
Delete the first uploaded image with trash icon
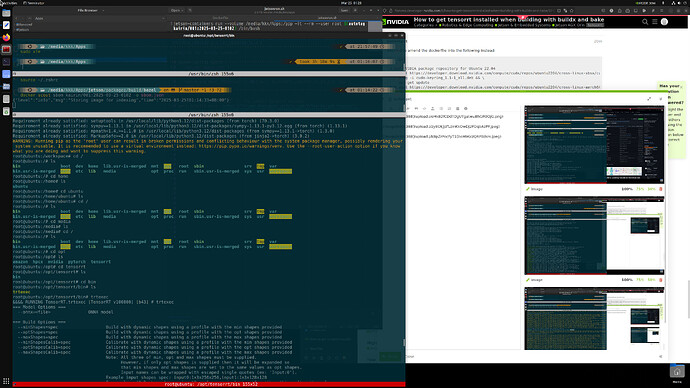point(661,189)
